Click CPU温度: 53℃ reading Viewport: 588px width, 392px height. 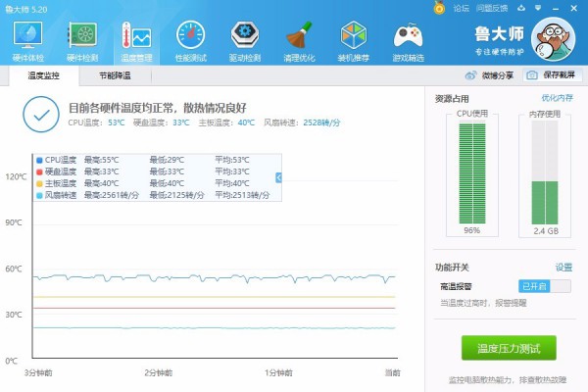[x=96, y=122]
